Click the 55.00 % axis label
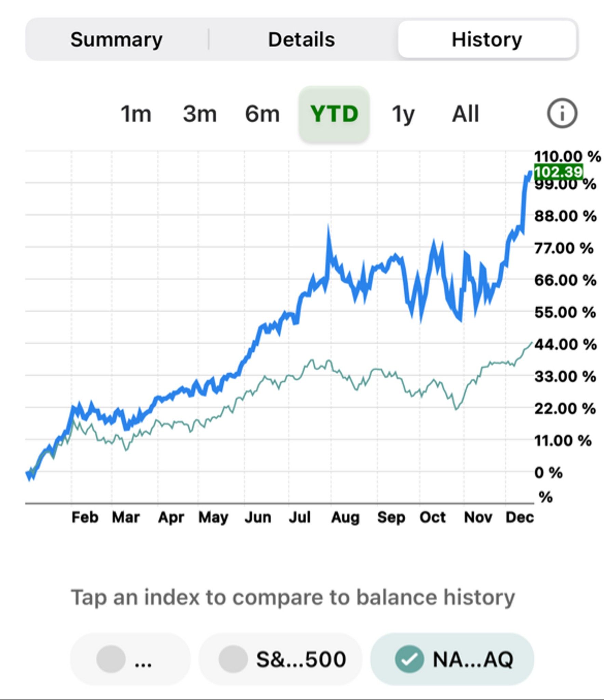This screenshot has height=700, width=604. 565,312
